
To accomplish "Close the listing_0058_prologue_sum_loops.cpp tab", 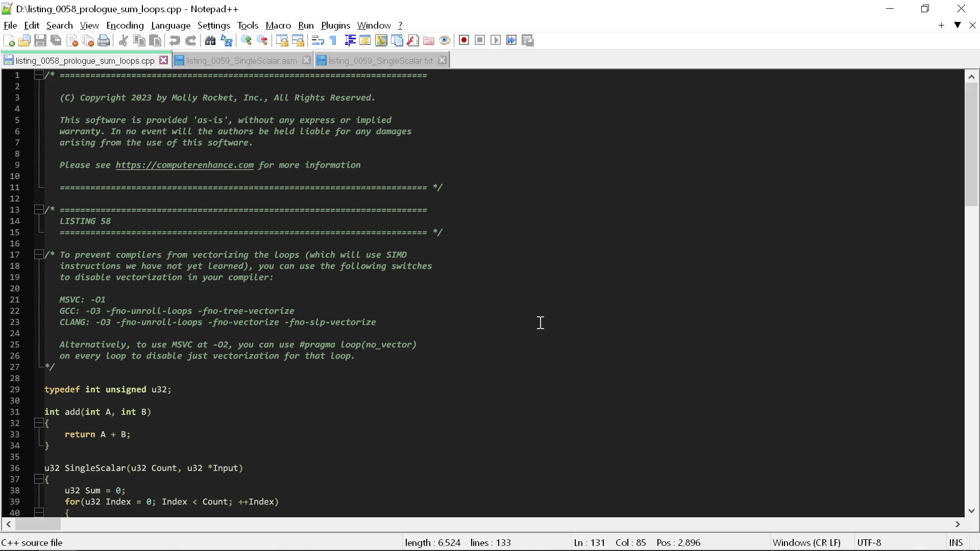I will [163, 60].
